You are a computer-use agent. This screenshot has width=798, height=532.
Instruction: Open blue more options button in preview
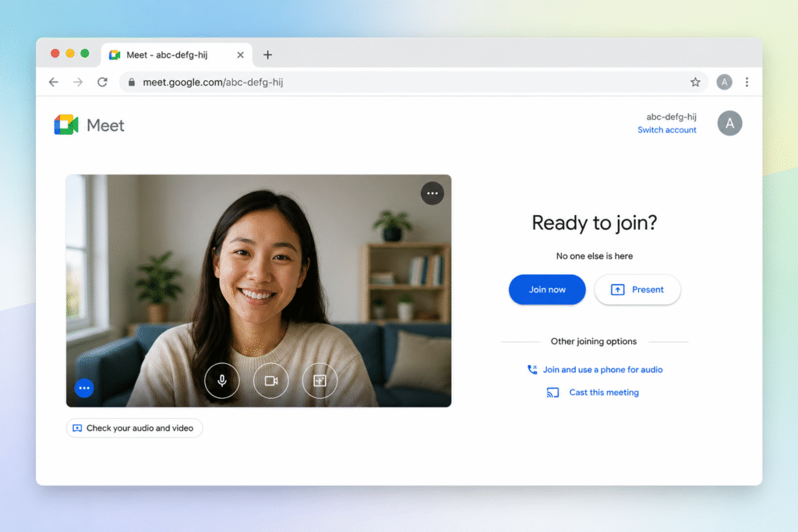[x=84, y=388]
